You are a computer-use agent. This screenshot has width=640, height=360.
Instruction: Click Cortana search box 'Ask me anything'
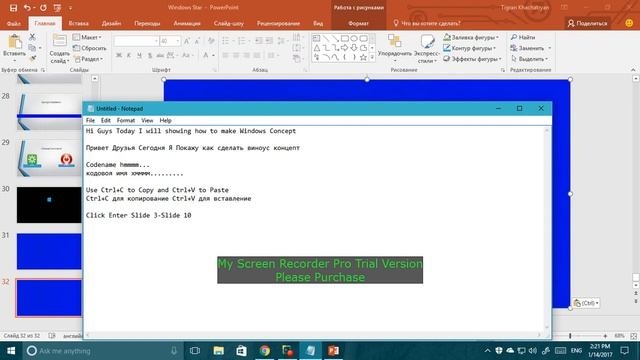[x=102, y=351]
